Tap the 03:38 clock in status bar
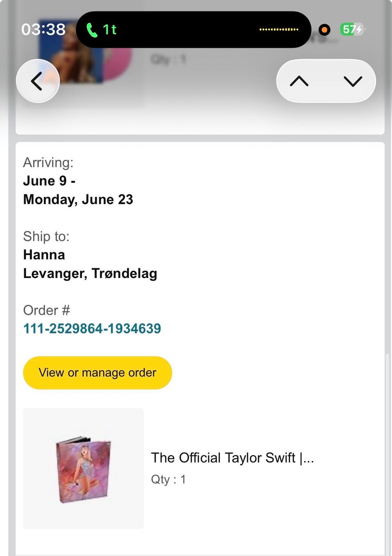This screenshot has width=392, height=556. (43, 29)
